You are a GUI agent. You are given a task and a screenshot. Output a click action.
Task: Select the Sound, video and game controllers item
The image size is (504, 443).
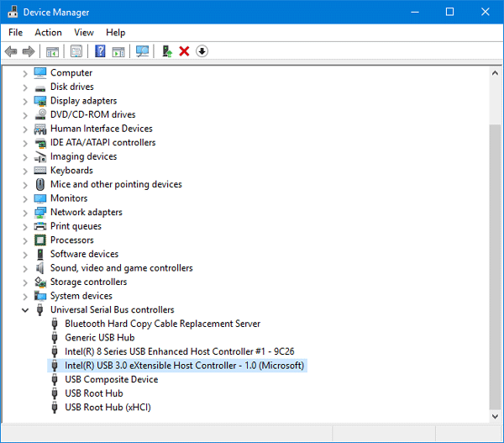tap(121, 268)
